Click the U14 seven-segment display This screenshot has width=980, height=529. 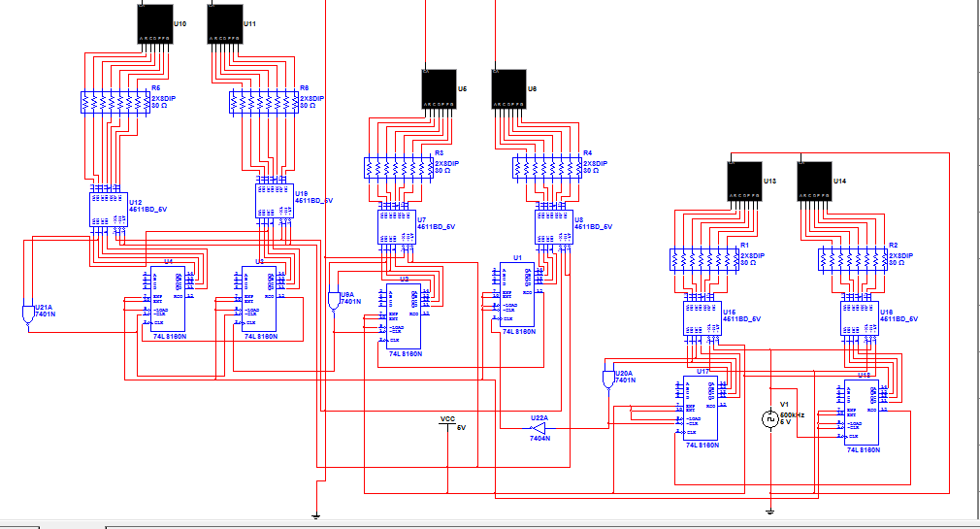click(814, 182)
